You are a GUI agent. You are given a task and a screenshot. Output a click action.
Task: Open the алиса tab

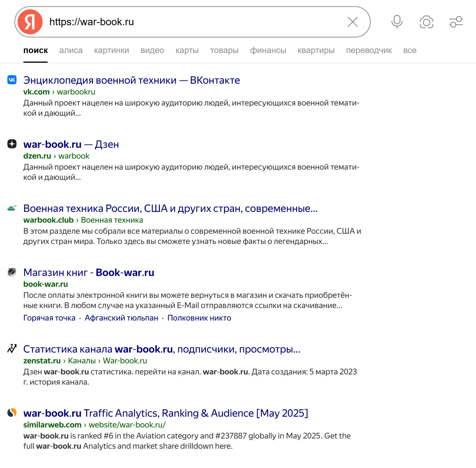[x=71, y=51]
